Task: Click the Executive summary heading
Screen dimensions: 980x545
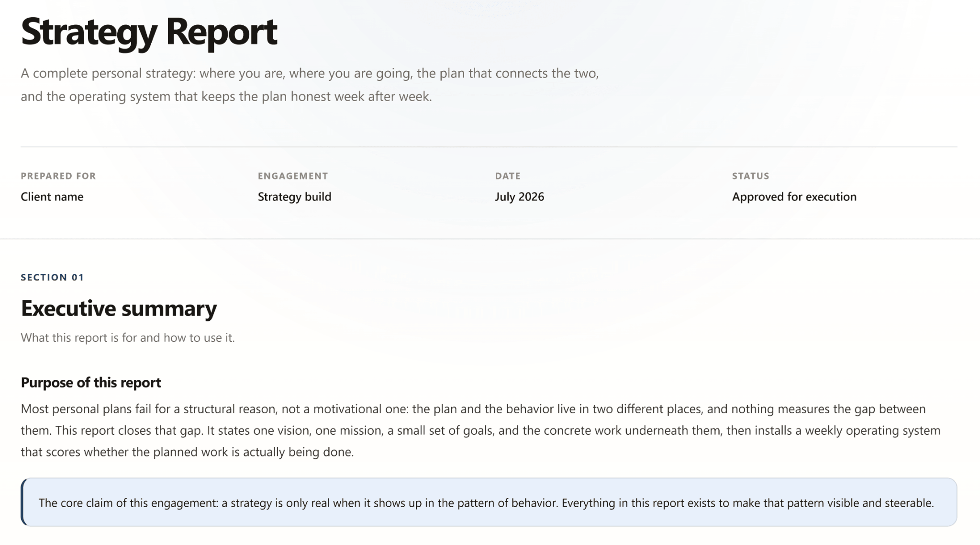Action: pos(119,308)
